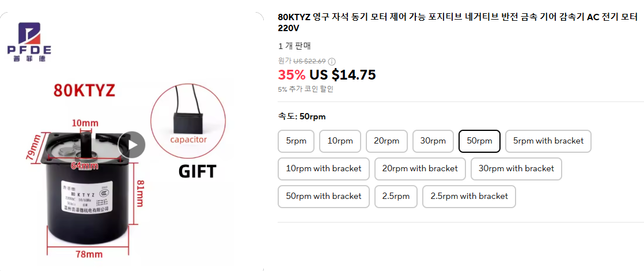The width and height of the screenshot is (644, 271).
Task: Choose the 30rpm speed variant
Action: [x=433, y=141]
